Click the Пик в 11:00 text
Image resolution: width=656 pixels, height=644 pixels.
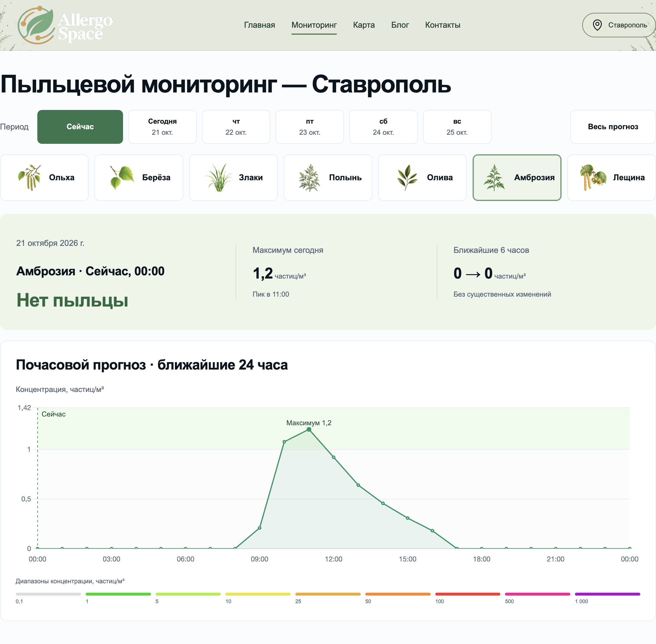271,294
